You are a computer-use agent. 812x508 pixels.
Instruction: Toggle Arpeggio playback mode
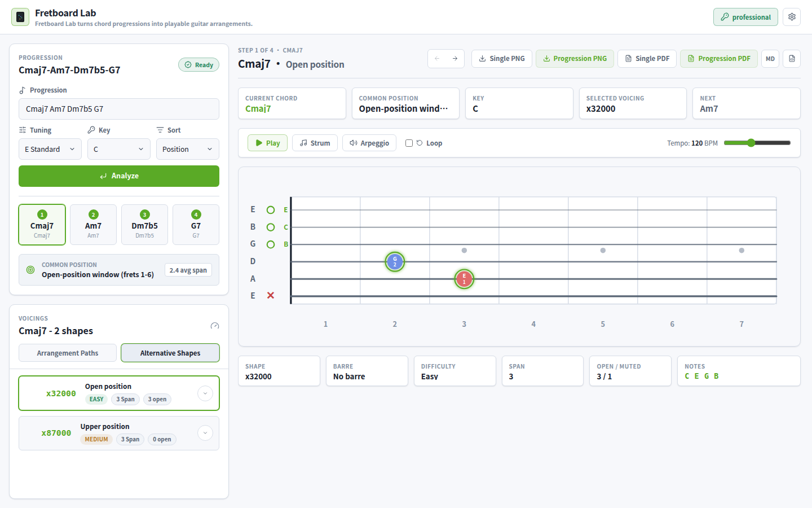point(369,143)
